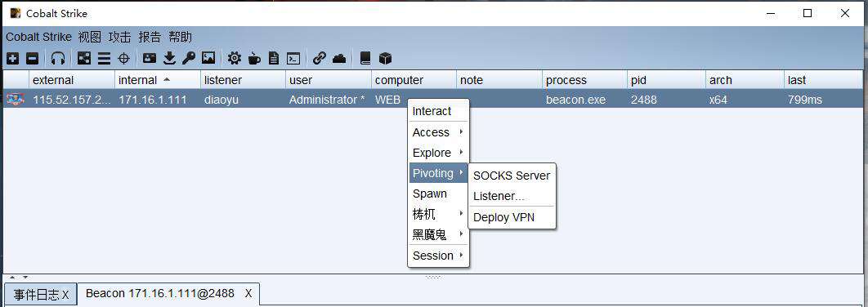The height and width of the screenshot is (307, 868).
Task: Click the document icon for the Office macro
Action: pyautogui.click(x=274, y=58)
